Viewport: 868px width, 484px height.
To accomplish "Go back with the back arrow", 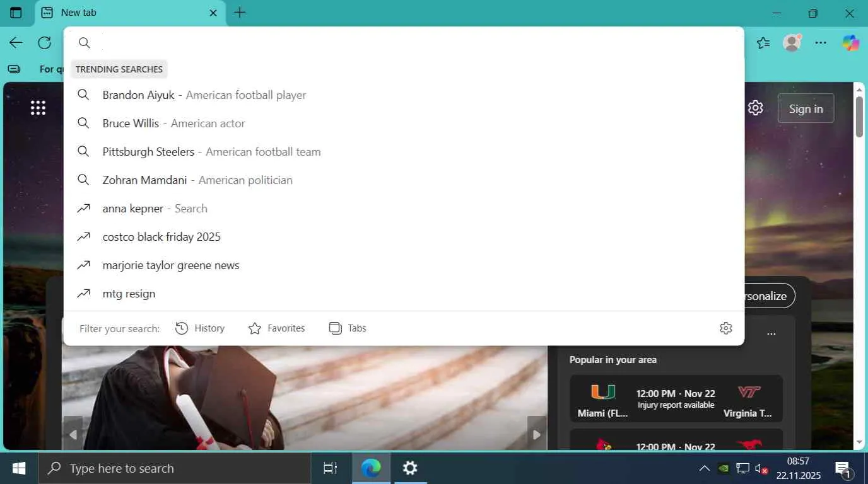I will [16, 43].
